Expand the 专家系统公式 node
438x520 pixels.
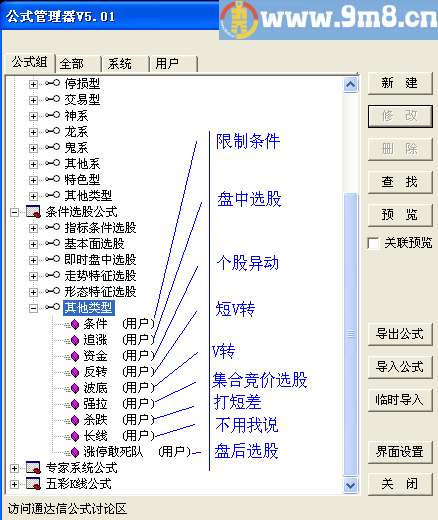tap(14, 468)
